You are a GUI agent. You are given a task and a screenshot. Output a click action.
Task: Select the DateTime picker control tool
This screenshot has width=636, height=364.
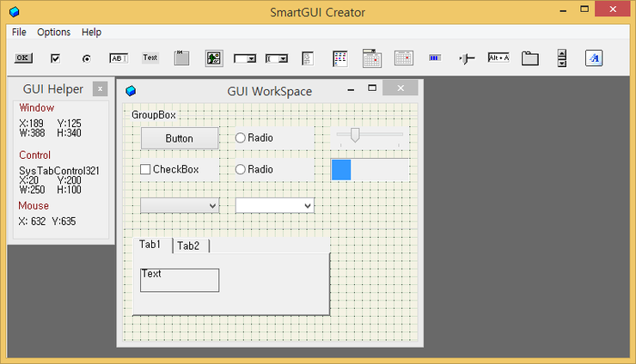point(372,58)
